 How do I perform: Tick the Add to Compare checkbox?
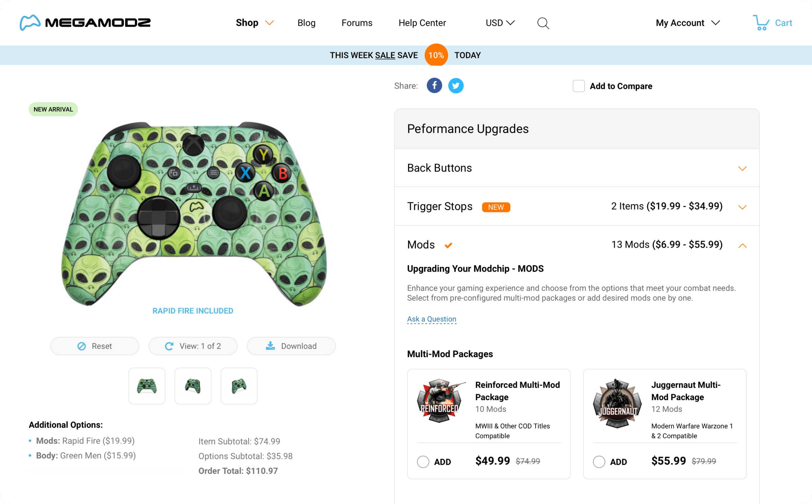coord(579,86)
